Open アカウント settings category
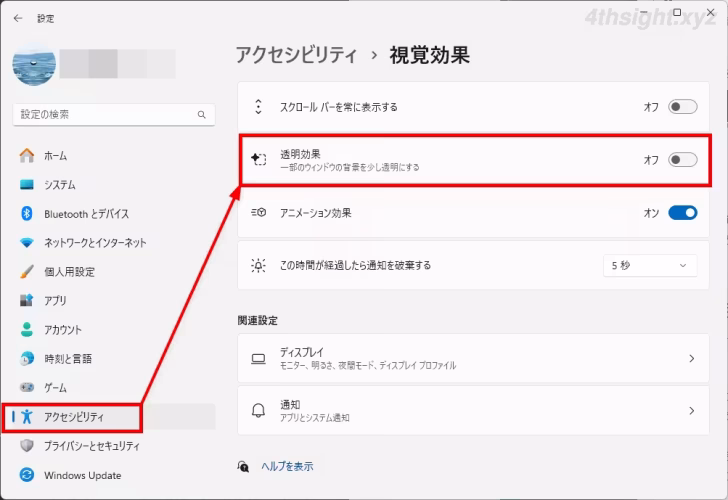728x500 pixels. 63,330
